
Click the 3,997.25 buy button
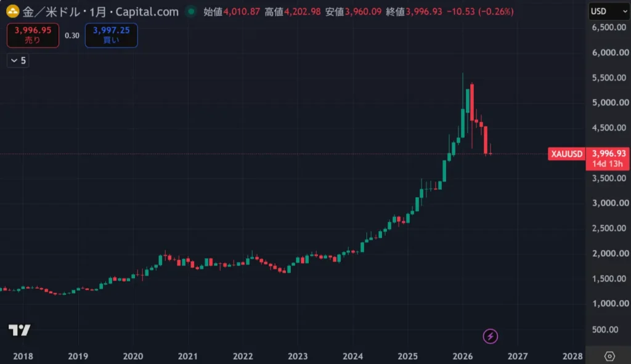(111, 35)
